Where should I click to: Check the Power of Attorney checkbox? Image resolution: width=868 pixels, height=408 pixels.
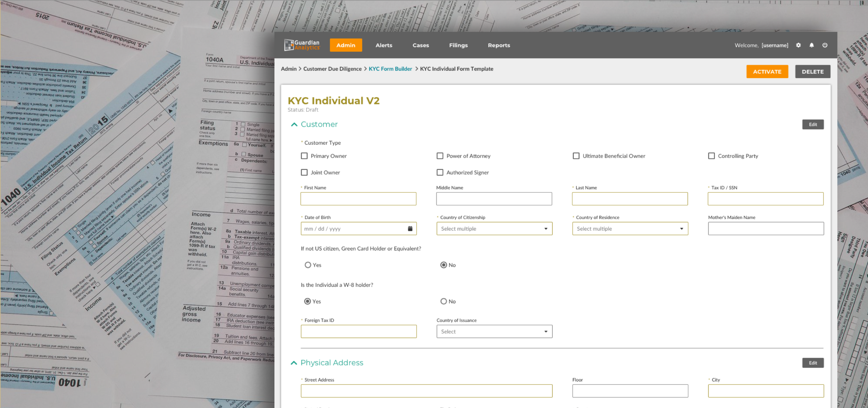[x=440, y=156]
